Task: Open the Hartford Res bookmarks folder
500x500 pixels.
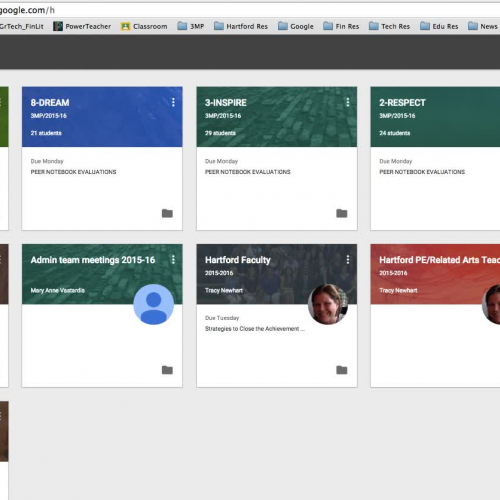Action: click(x=241, y=26)
